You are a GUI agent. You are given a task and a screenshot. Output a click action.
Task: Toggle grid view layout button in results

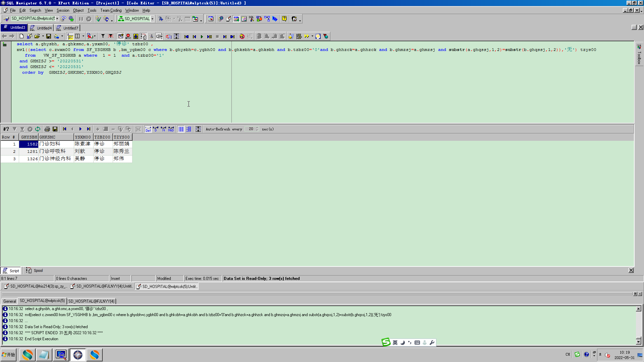click(181, 129)
